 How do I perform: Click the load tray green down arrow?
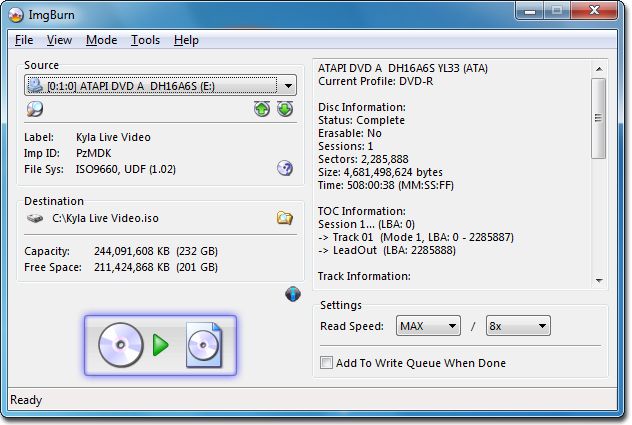285,109
